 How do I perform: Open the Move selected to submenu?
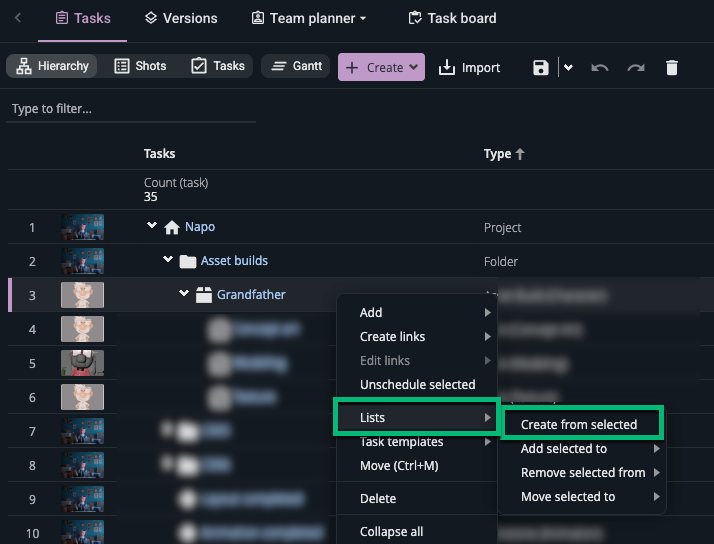click(581, 497)
